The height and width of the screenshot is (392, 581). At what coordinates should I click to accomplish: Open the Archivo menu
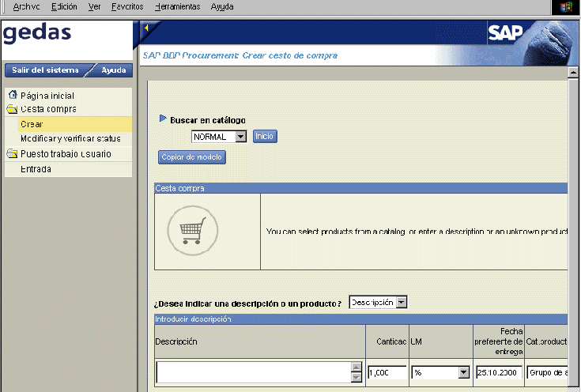point(27,6)
